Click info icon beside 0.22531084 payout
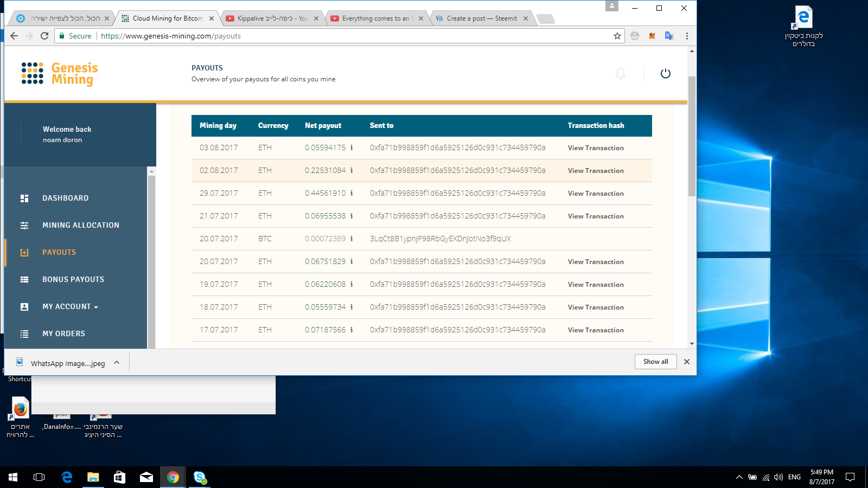This screenshot has height=488, width=868. click(352, 170)
